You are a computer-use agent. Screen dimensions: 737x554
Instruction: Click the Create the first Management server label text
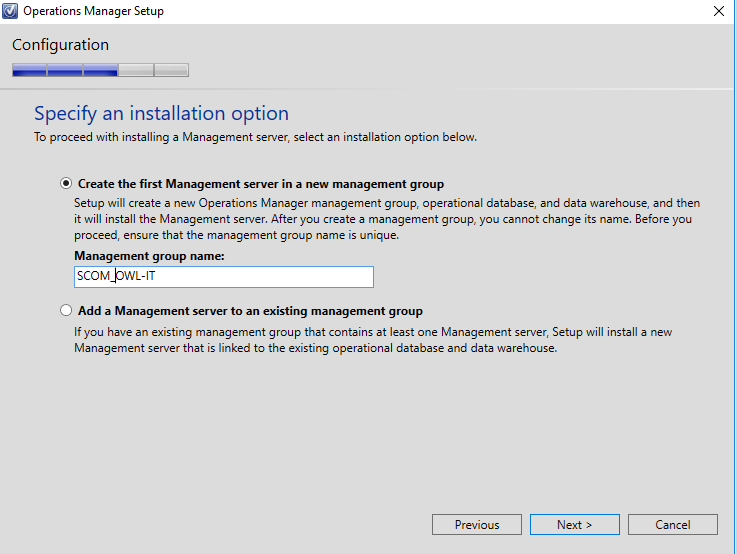click(x=261, y=184)
